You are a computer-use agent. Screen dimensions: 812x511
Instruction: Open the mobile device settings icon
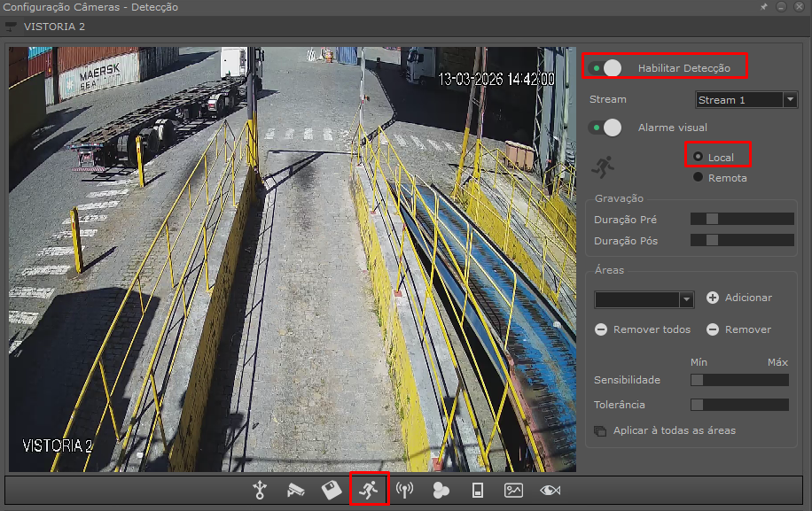tap(477, 490)
